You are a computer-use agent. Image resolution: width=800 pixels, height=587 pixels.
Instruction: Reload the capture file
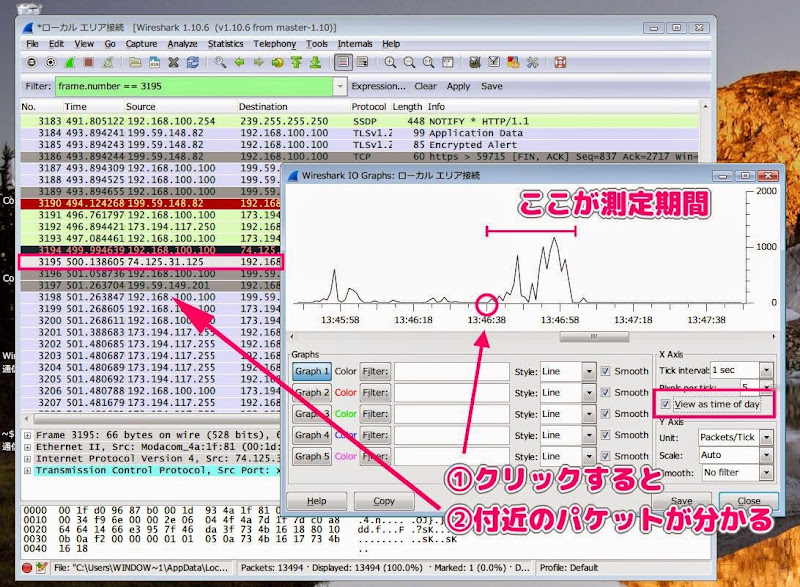click(192, 63)
